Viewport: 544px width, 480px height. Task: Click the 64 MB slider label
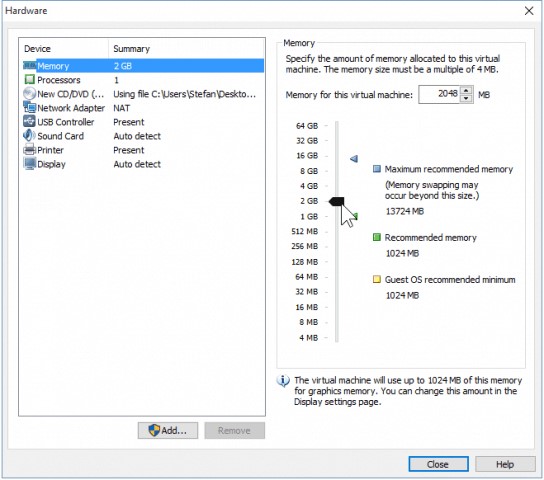click(307, 277)
